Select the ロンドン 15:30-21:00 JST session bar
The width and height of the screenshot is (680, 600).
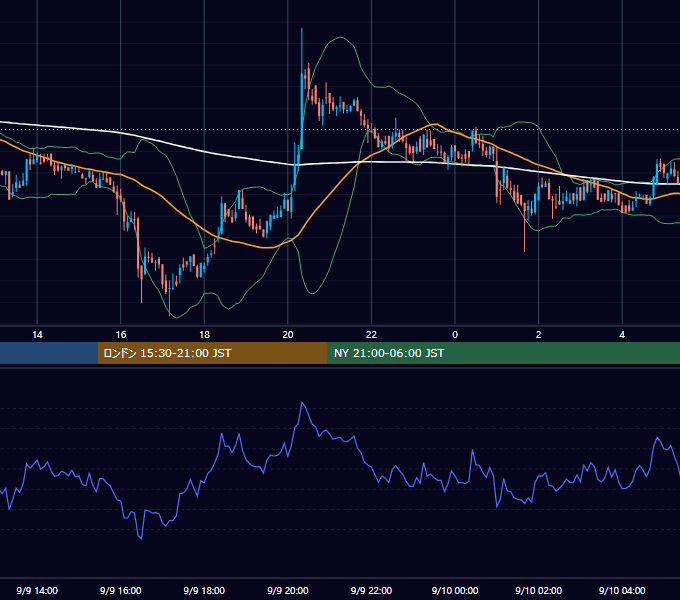tap(212, 353)
